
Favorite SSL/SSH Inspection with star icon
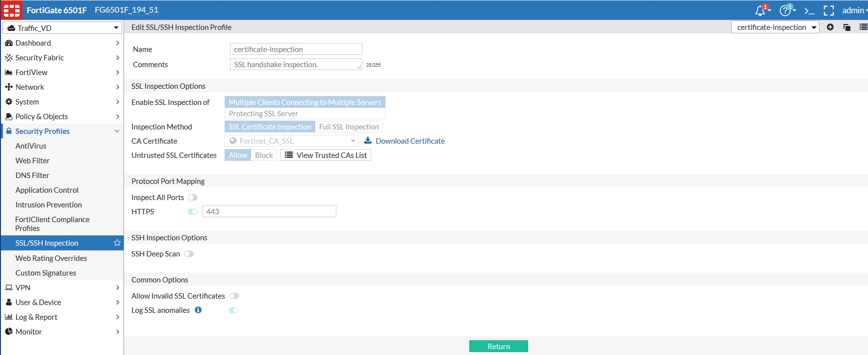[x=117, y=243]
